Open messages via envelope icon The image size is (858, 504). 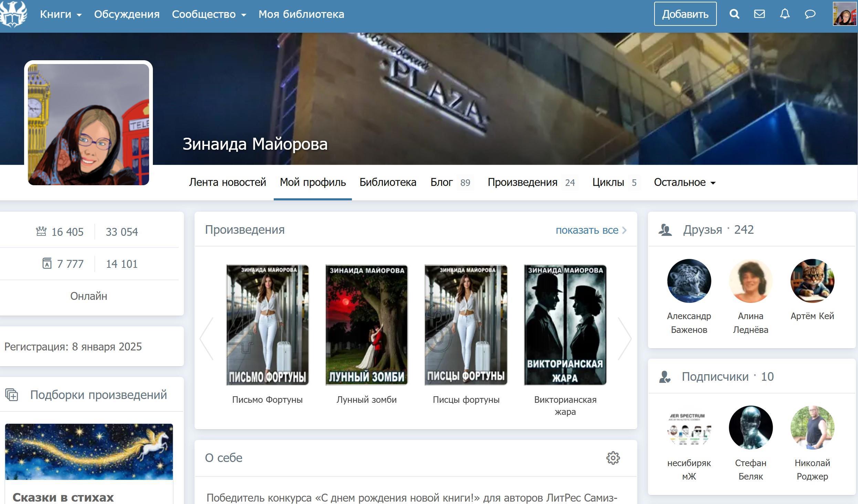point(760,14)
